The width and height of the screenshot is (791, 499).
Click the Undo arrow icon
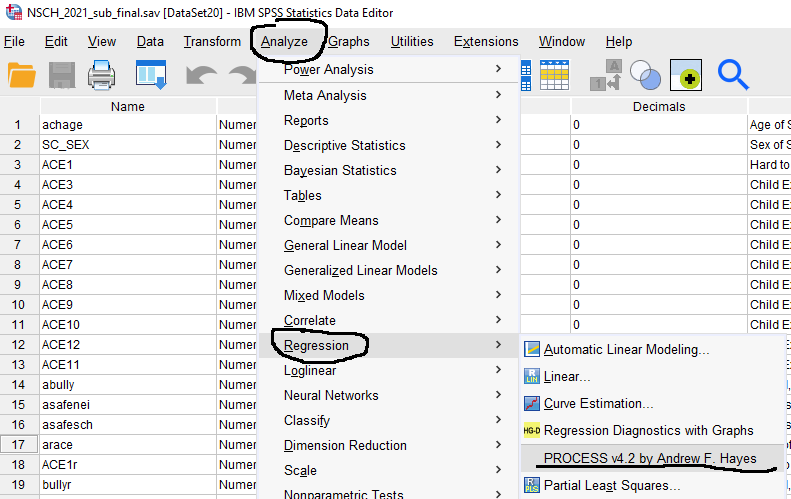coord(201,76)
